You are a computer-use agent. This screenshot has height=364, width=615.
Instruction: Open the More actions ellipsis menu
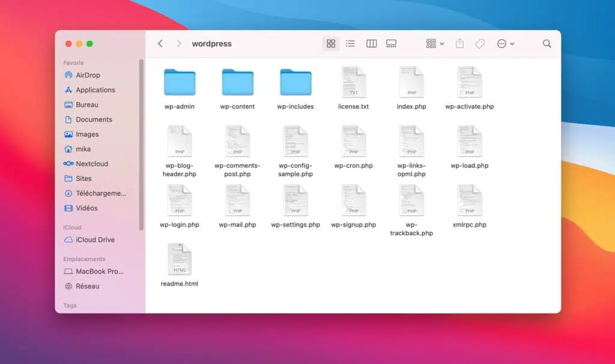pyautogui.click(x=505, y=44)
